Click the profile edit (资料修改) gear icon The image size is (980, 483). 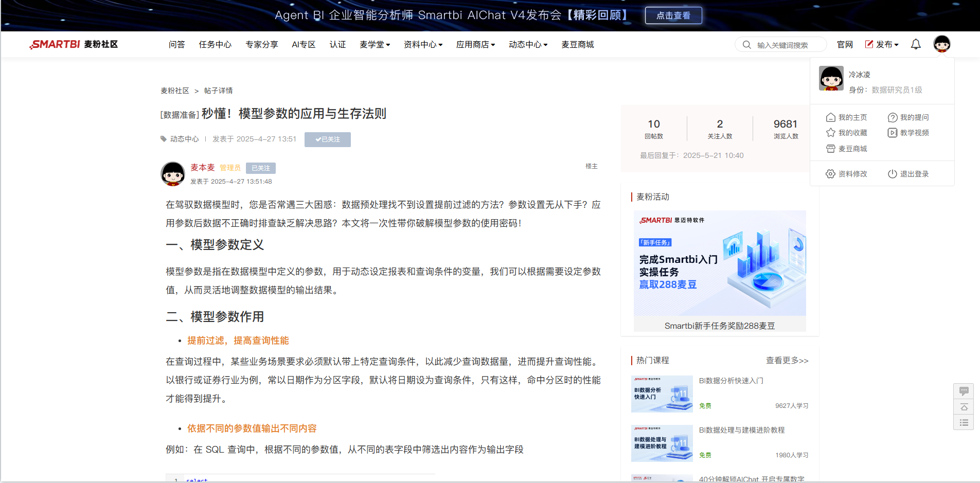(830, 174)
